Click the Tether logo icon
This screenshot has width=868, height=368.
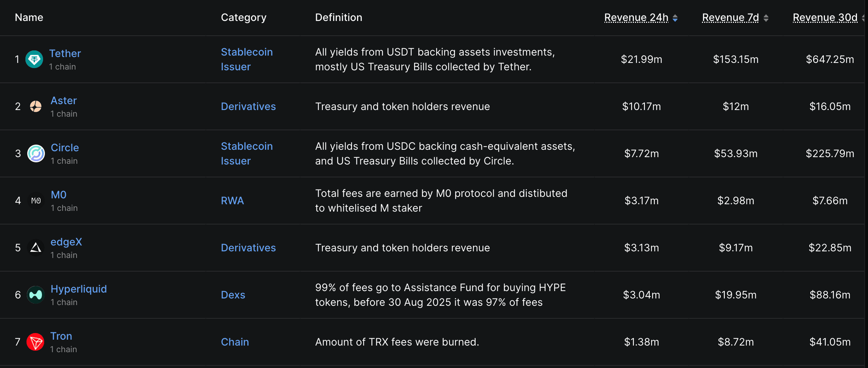(x=34, y=59)
